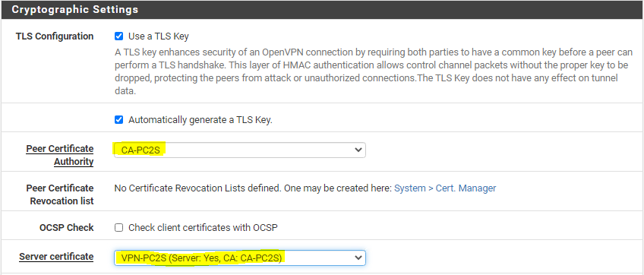Open the Server certificate dropdown
The image size is (644, 275).
click(240, 258)
